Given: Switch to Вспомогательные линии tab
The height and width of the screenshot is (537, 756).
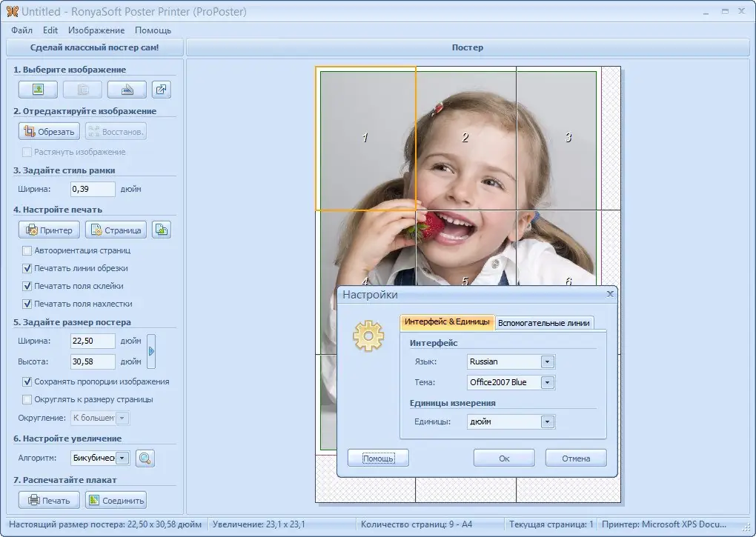Looking at the screenshot, I should tap(544, 323).
